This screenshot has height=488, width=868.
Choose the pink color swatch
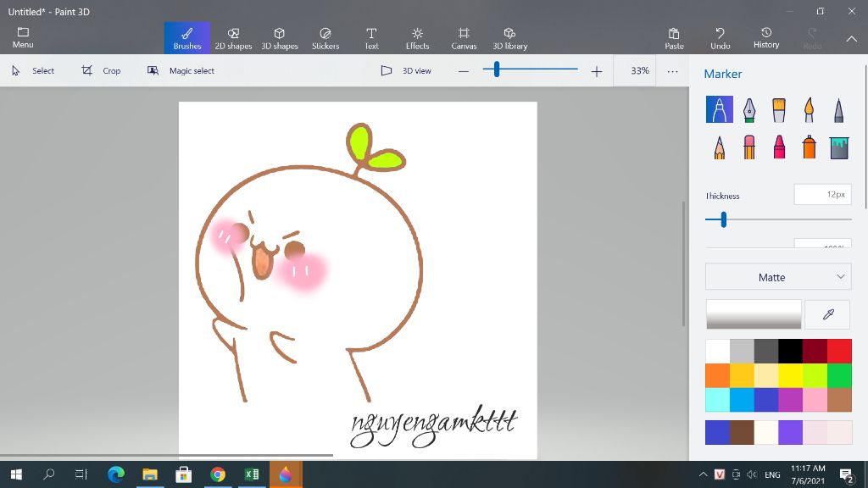click(815, 400)
